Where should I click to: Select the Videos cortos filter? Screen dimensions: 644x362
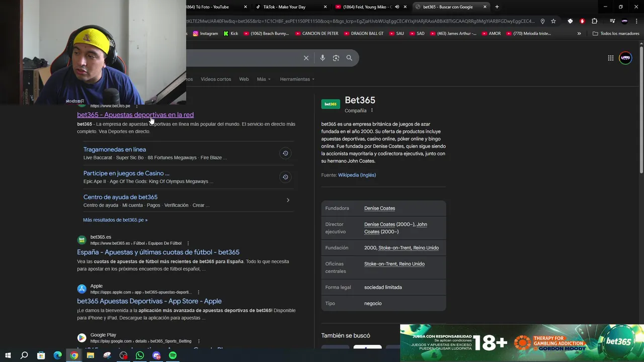216,79
